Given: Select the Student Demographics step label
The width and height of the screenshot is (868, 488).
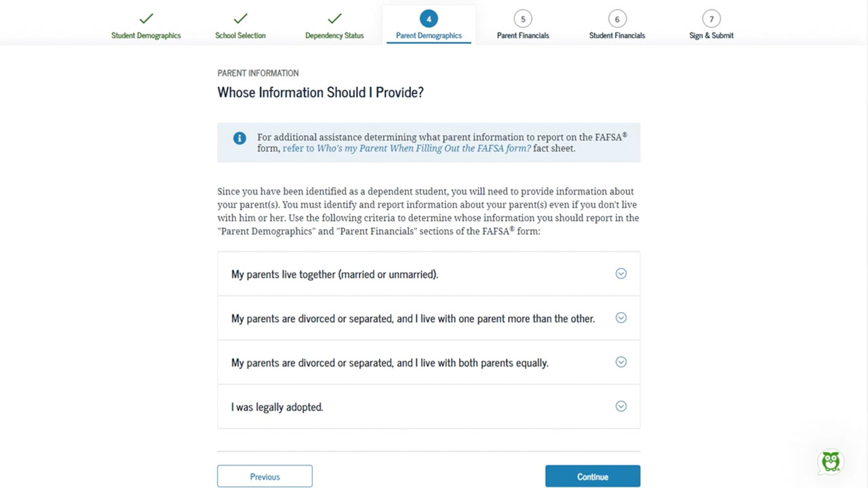Looking at the screenshot, I should [x=146, y=36].
